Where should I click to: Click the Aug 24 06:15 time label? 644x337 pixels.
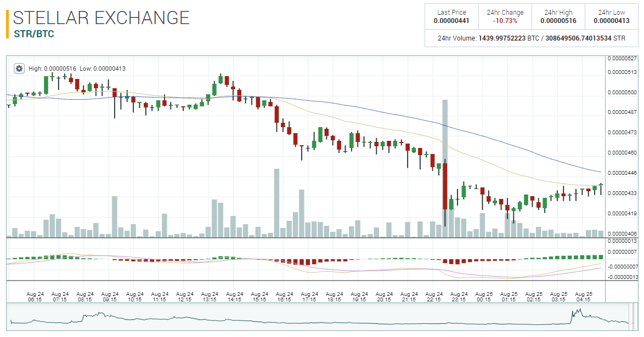click(35, 297)
